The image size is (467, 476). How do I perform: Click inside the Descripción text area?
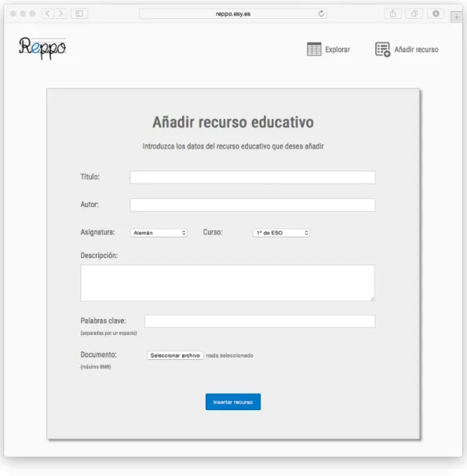(x=228, y=283)
